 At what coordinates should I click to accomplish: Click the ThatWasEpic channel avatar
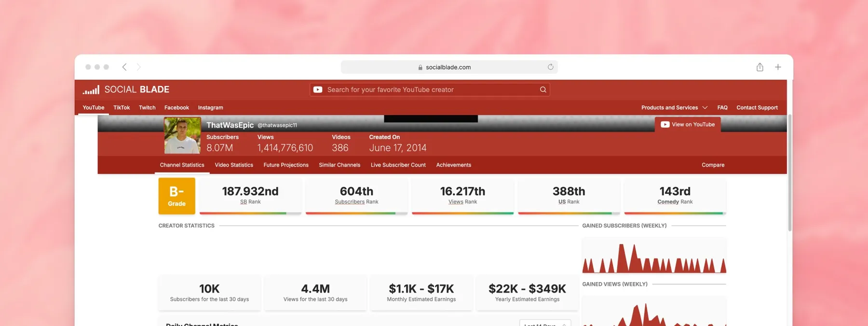pyautogui.click(x=182, y=135)
